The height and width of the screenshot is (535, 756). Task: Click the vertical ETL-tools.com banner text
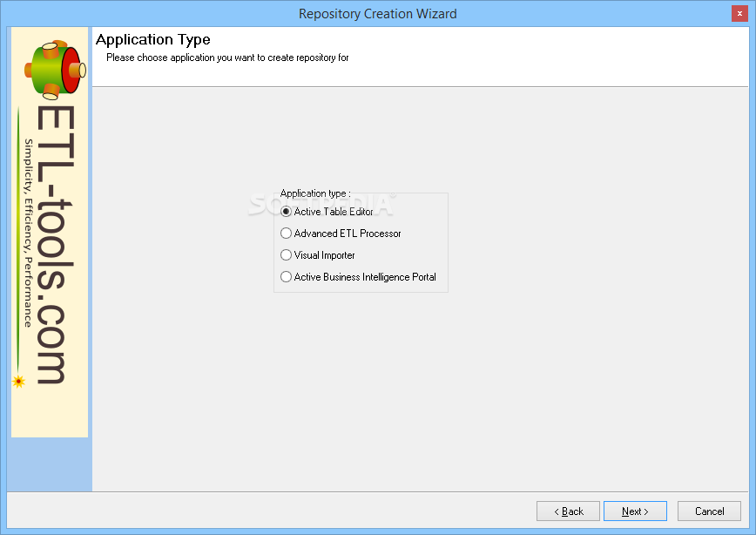(x=51, y=244)
